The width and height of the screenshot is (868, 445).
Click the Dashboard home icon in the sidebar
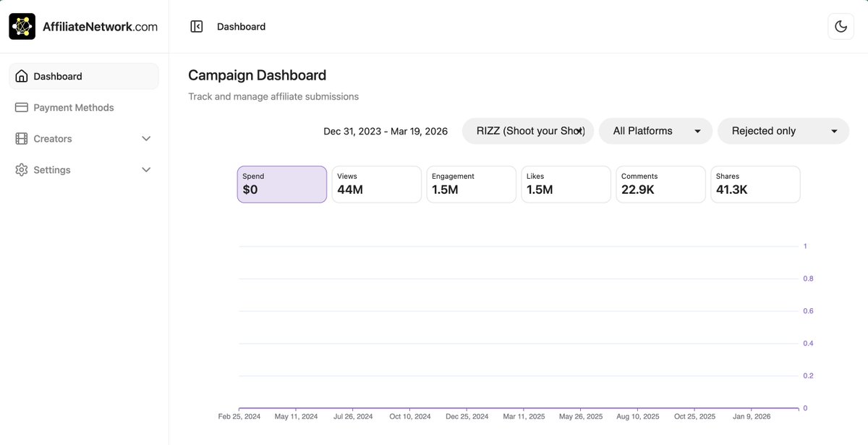pyautogui.click(x=22, y=76)
